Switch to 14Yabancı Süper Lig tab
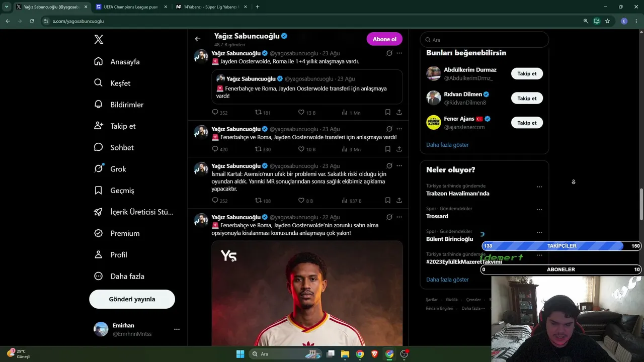The height and width of the screenshot is (362, 644). coord(211,7)
